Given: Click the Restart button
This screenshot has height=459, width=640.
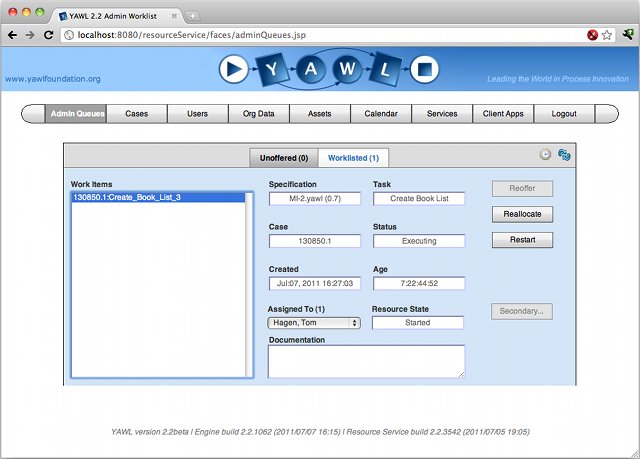Looking at the screenshot, I should (x=522, y=240).
